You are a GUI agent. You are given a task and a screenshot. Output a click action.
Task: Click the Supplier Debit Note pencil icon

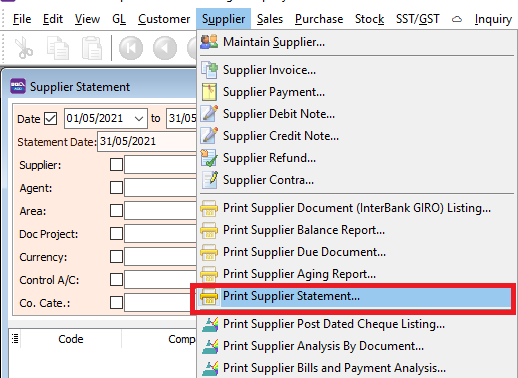click(210, 114)
